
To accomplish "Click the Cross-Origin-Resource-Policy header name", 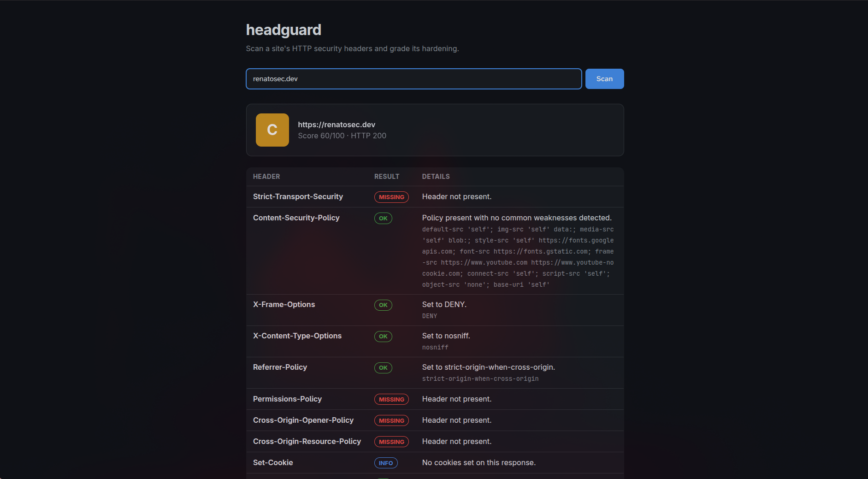I will coord(307,441).
